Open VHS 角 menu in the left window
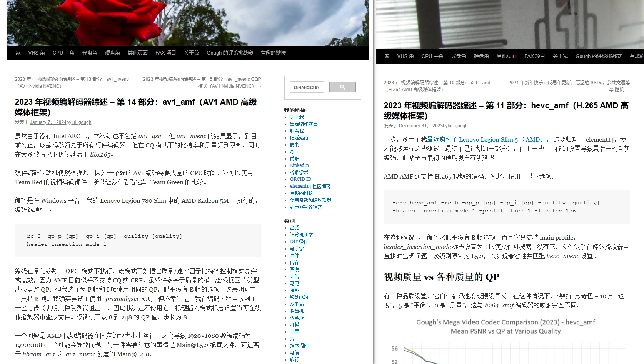644x364 pixels. (37, 53)
